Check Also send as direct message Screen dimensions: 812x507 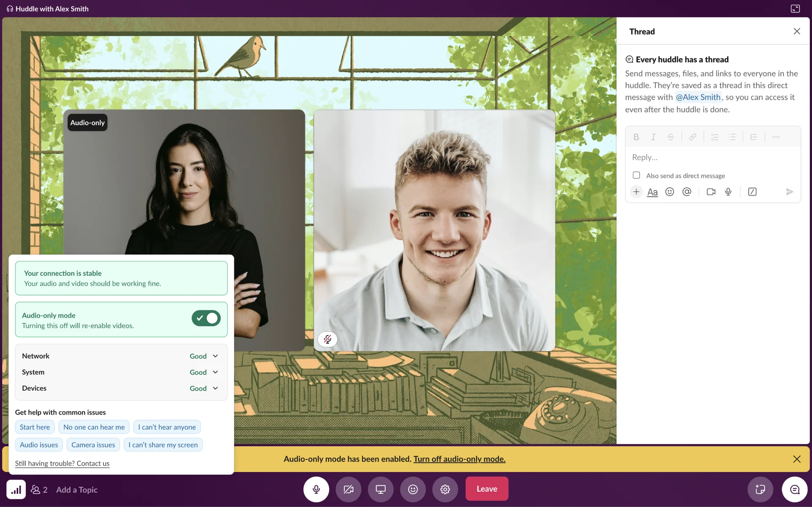636,175
